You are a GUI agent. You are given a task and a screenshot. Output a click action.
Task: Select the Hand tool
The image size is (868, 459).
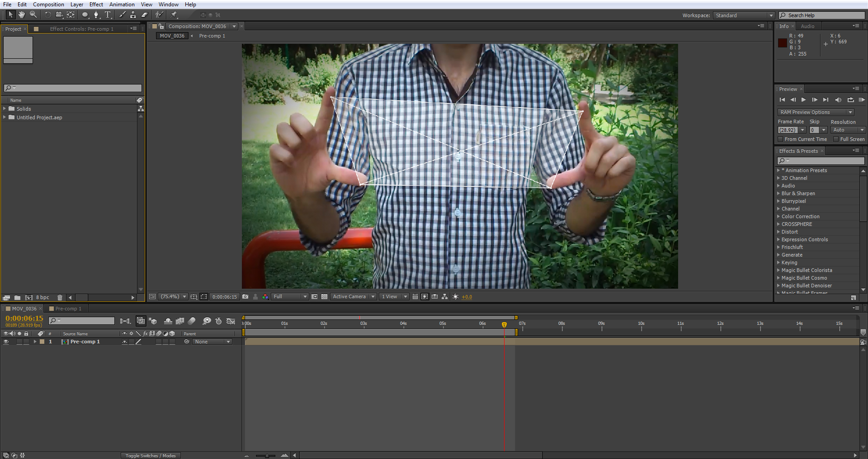[22, 14]
